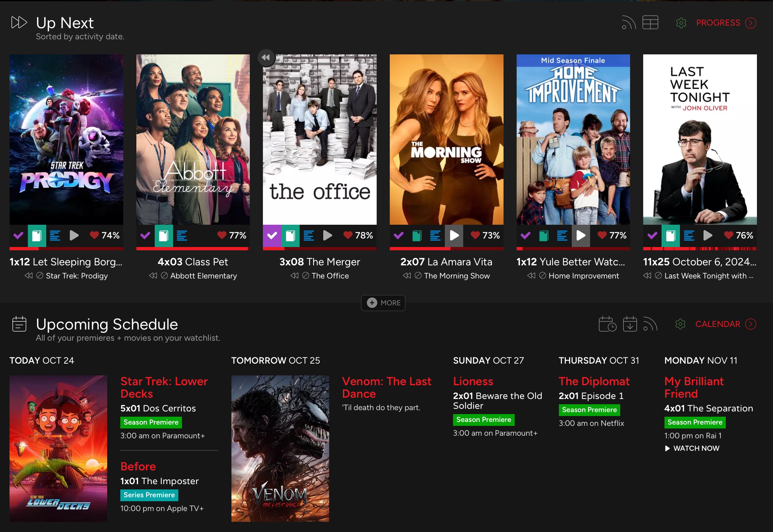The width and height of the screenshot is (773, 532).
Task: Mark Last Week Tonight 11x25 as watched
Action: tap(652, 236)
